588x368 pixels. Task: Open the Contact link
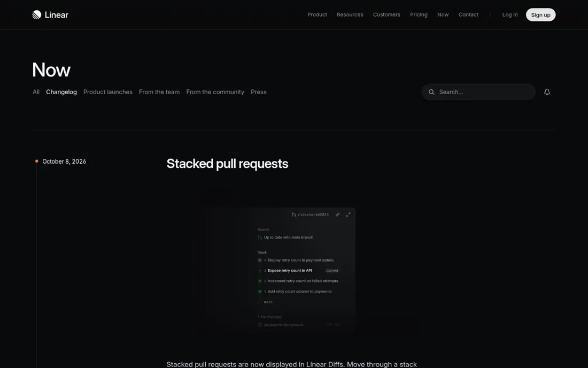[x=468, y=14]
